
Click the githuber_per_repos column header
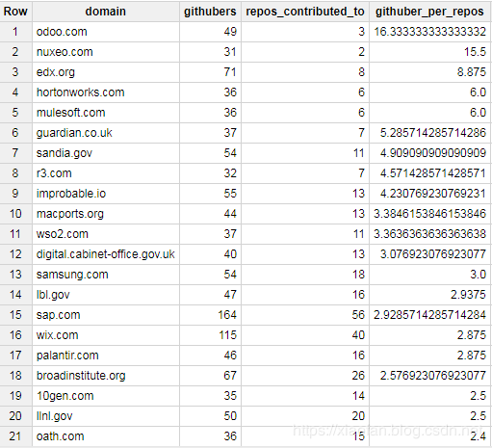tap(429, 12)
